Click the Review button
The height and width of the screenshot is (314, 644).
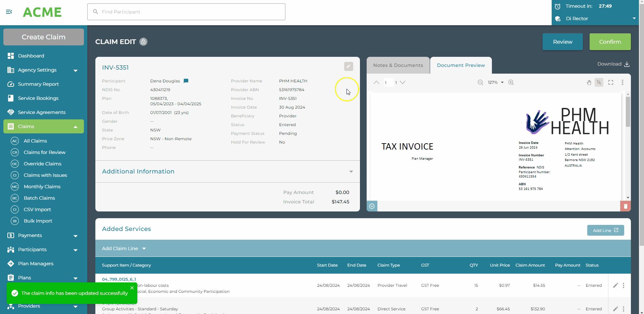tap(562, 42)
